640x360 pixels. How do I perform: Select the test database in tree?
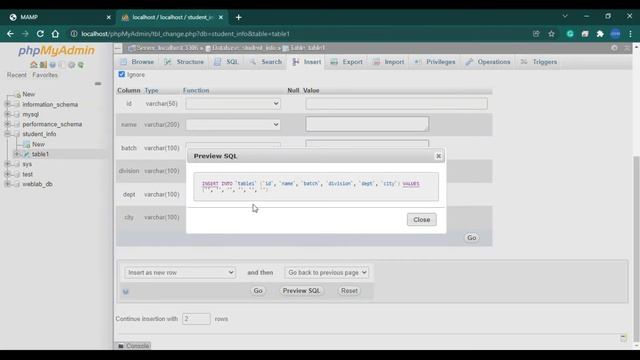27,174
